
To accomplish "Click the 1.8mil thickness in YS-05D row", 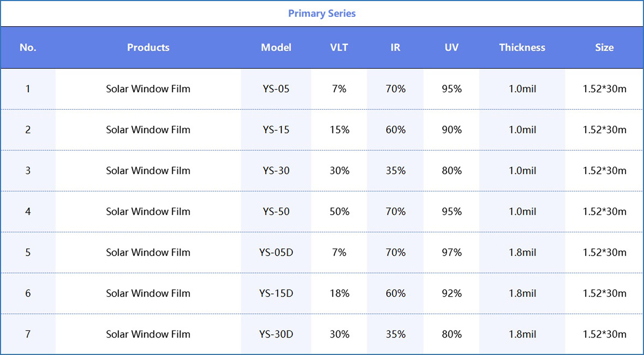I will point(522,252).
